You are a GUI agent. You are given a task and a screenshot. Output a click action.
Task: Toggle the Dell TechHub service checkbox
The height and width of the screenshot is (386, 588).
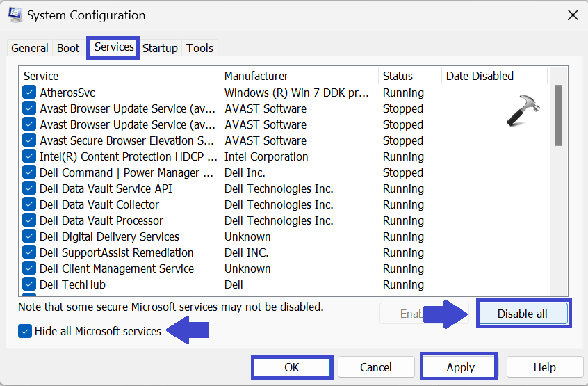click(x=29, y=284)
